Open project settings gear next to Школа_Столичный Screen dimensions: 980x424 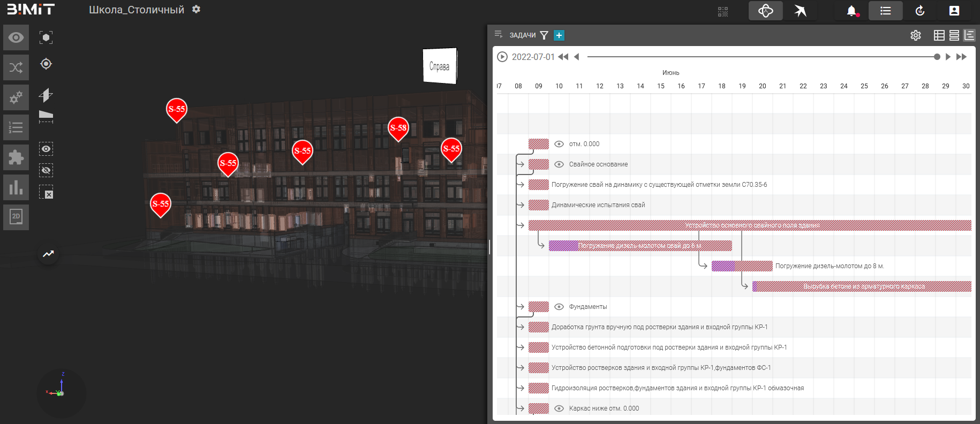[x=197, y=10]
